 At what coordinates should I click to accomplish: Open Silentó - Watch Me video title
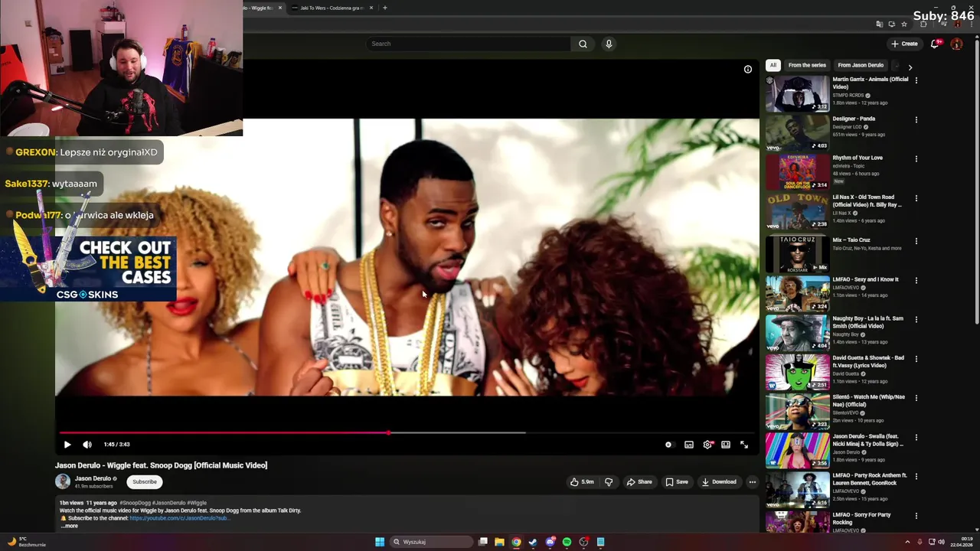(x=869, y=401)
